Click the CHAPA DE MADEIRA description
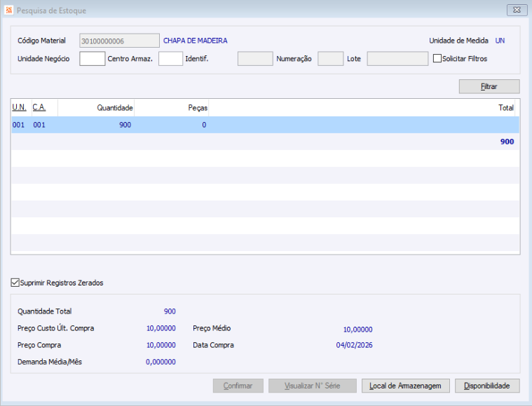The height and width of the screenshot is (406, 532). click(x=195, y=41)
